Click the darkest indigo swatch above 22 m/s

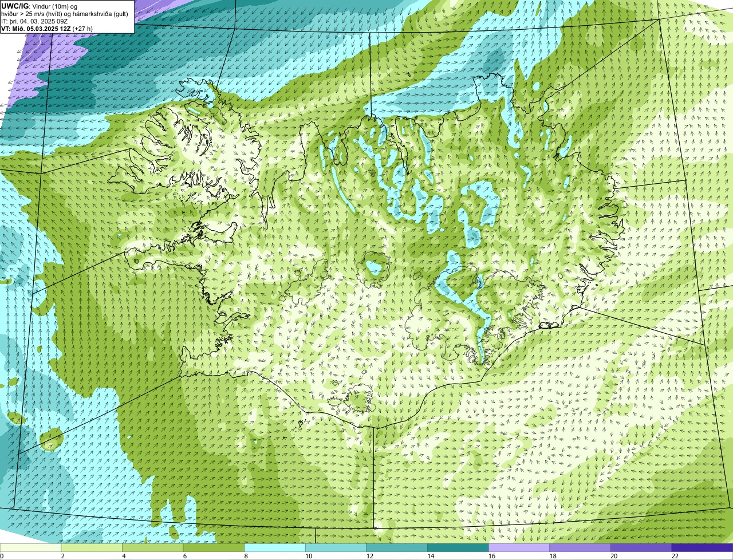click(702, 547)
